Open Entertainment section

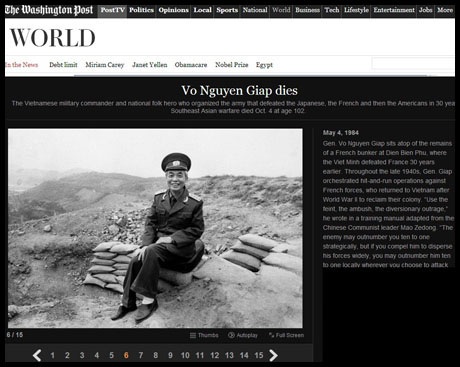pyautogui.click(x=394, y=10)
